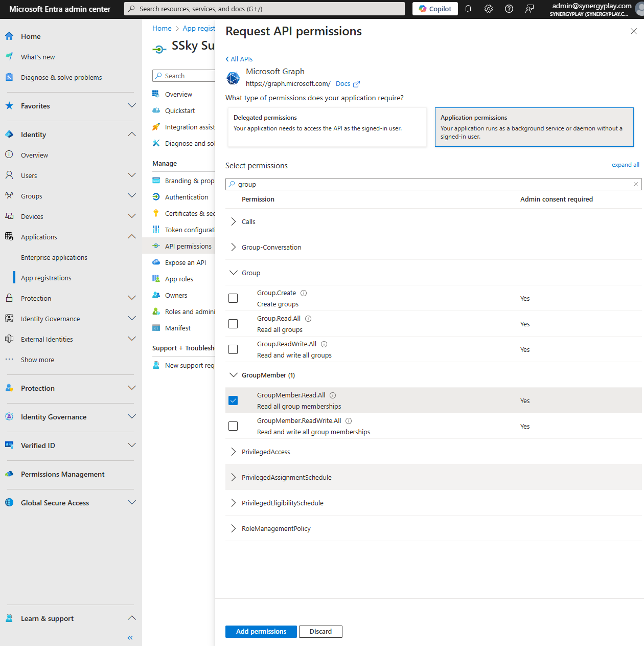This screenshot has height=646, width=644.
Task: Click Show more in the sidebar
Action: [x=37, y=360]
